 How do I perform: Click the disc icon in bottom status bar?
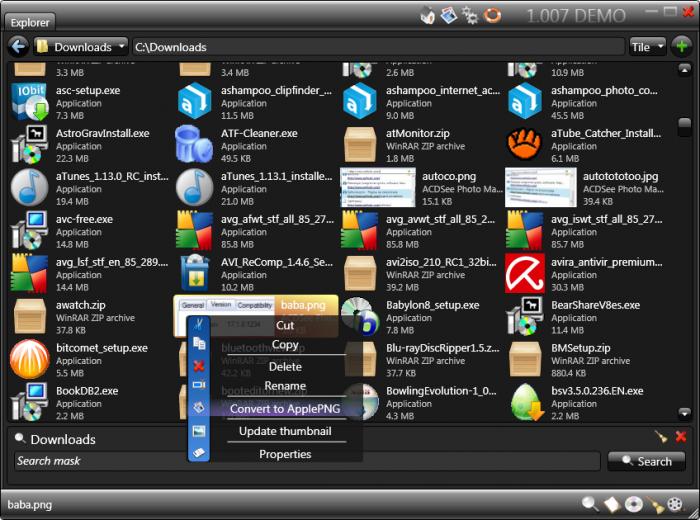(x=633, y=504)
